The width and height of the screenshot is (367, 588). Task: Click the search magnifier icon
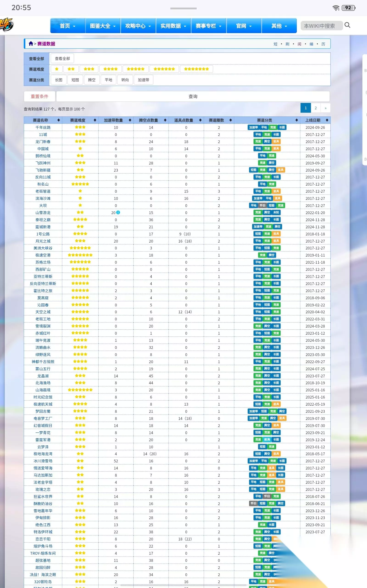(347, 25)
